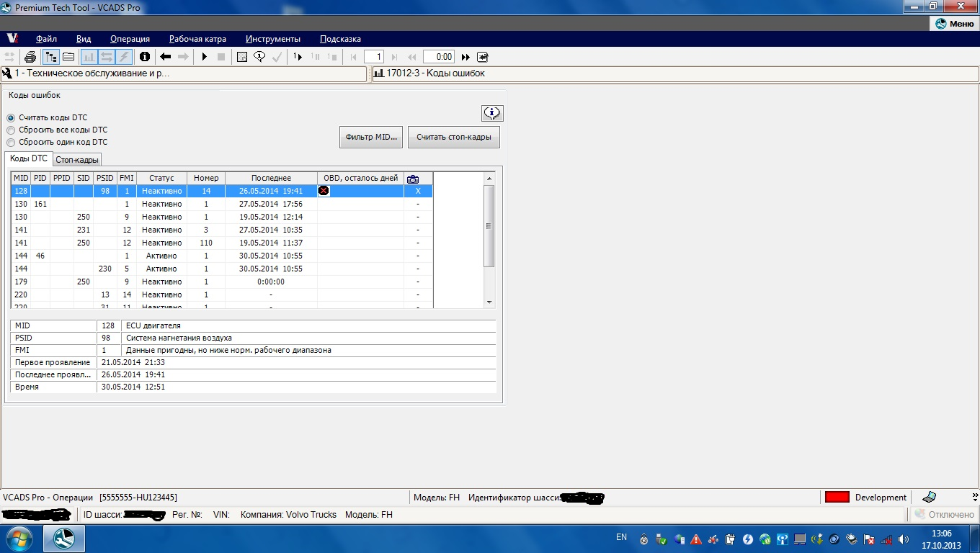Click the Фильтр MID... button
This screenshot has height=553, width=980.
coord(371,137)
